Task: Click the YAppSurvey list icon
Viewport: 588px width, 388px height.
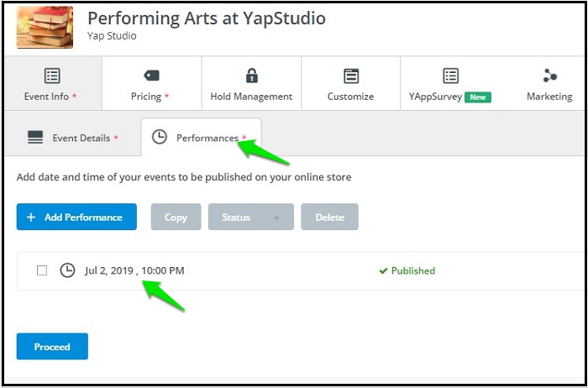Action: pos(450,76)
